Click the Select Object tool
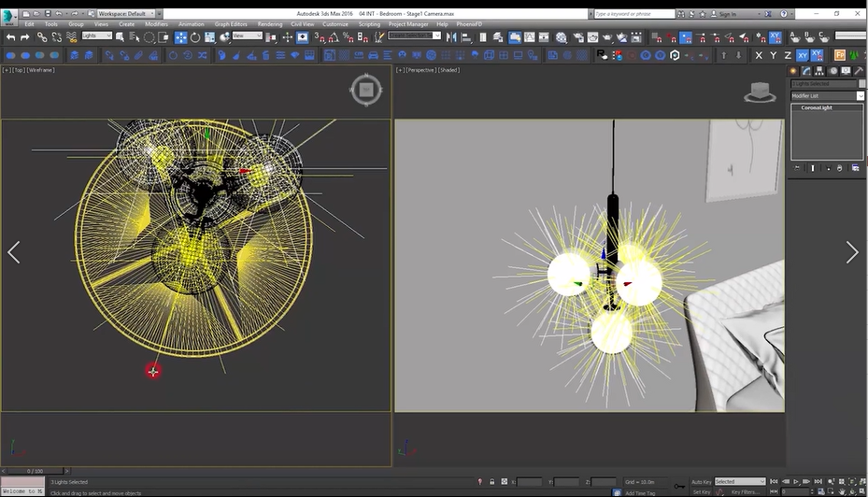The image size is (868, 497). (120, 37)
